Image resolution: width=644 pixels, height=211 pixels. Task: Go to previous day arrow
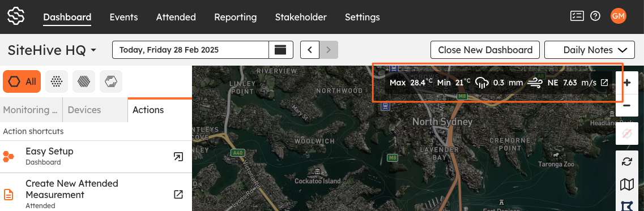coord(310,50)
